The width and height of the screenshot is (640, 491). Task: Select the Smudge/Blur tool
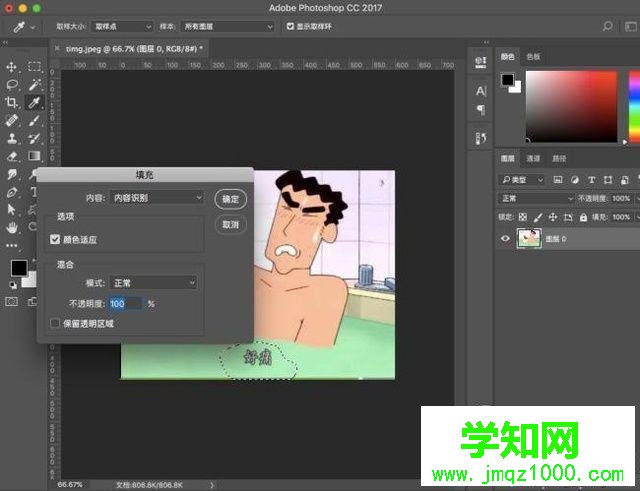coord(11,174)
